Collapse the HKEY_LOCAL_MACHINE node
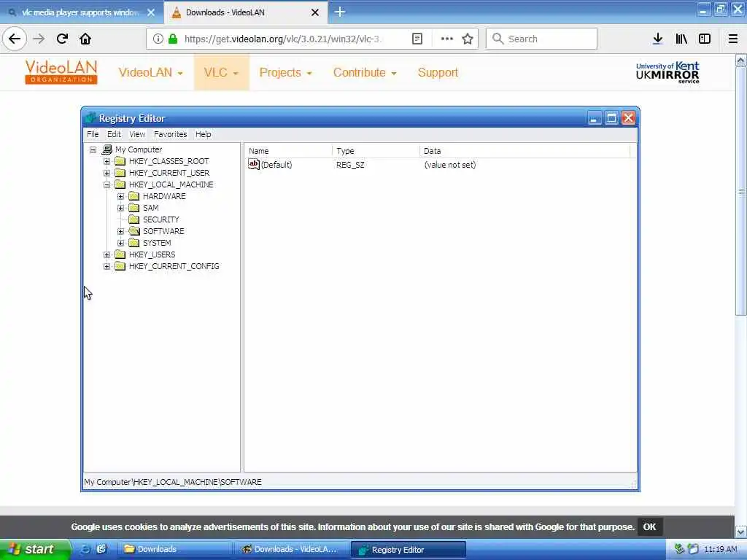747x560 pixels. point(107,184)
